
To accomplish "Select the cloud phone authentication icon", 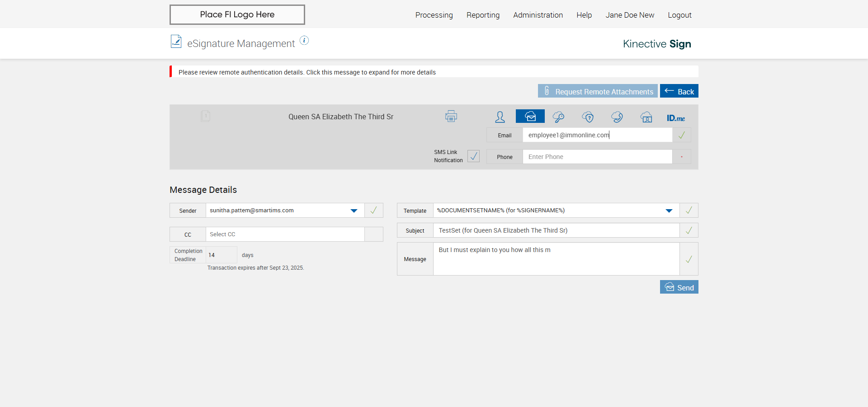I will tap(617, 117).
